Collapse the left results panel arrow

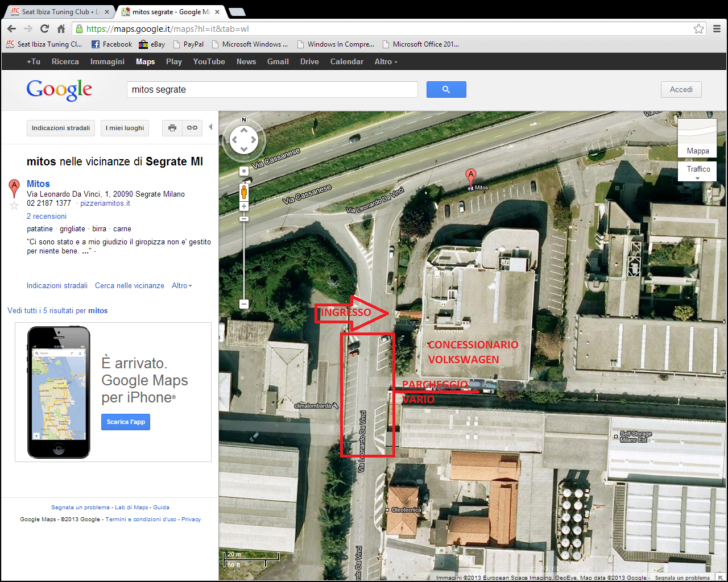(210, 127)
